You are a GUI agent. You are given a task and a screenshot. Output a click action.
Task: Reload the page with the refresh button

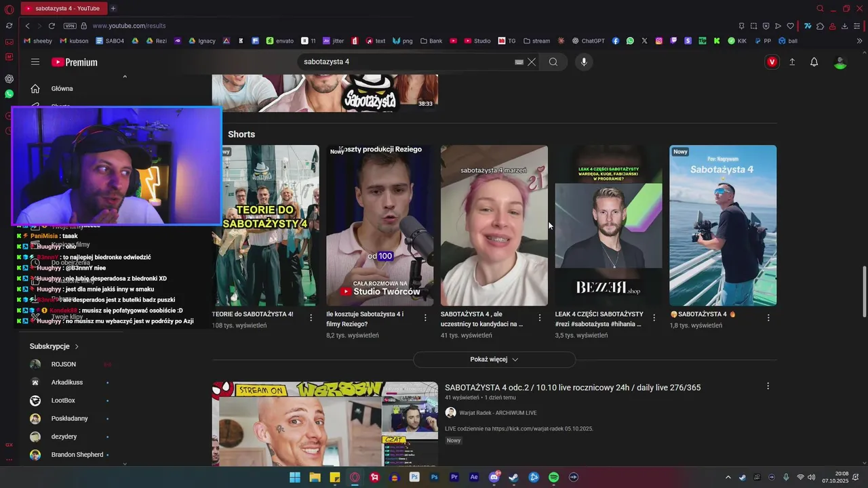click(52, 26)
